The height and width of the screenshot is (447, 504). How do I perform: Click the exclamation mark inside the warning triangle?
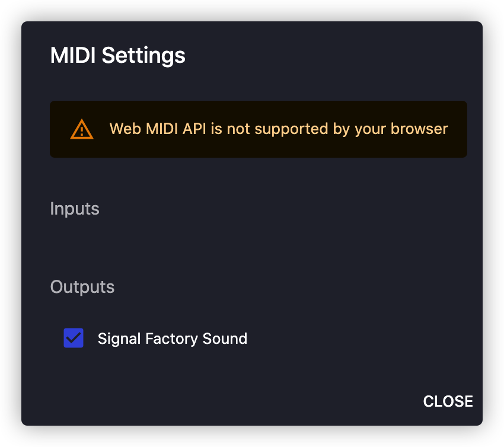click(x=81, y=131)
